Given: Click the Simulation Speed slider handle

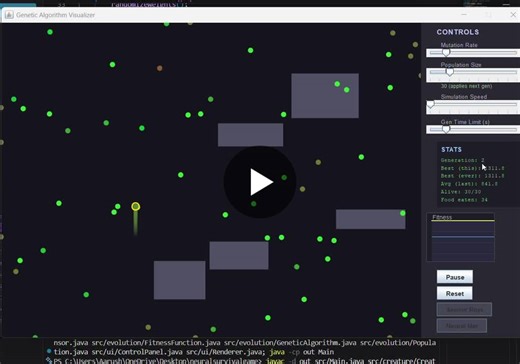Looking at the screenshot, I should [431, 104].
